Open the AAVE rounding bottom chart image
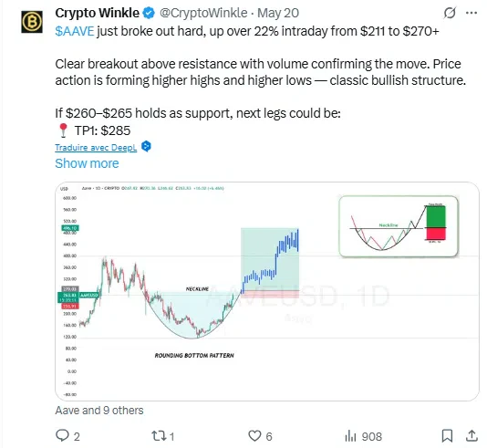This screenshot has width=487, height=448. (267, 291)
